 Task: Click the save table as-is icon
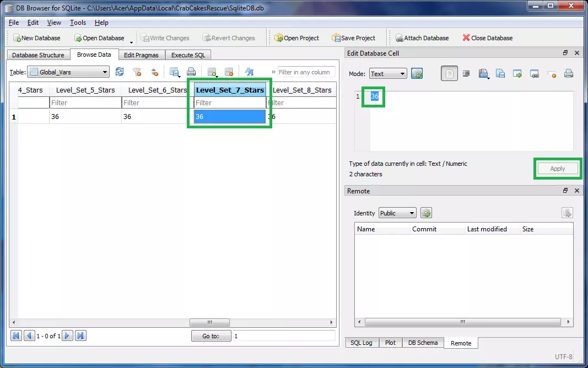tap(174, 72)
